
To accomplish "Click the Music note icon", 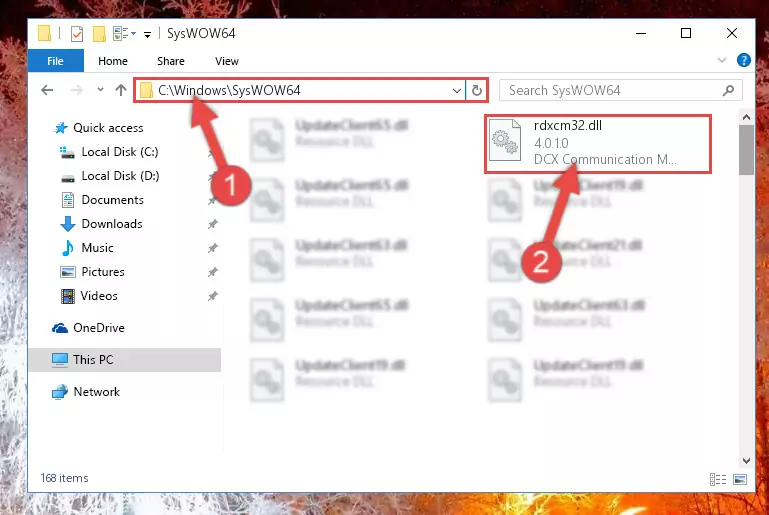I will pyautogui.click(x=68, y=248).
